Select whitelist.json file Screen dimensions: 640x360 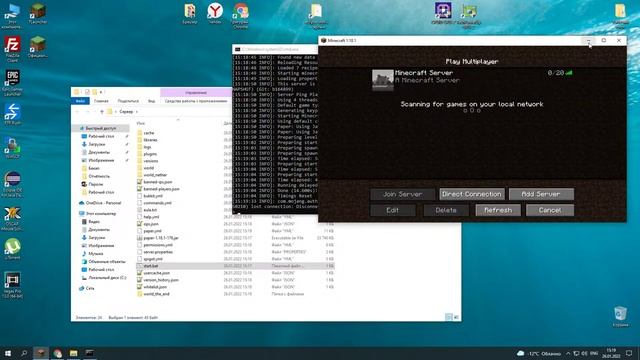pos(155,287)
